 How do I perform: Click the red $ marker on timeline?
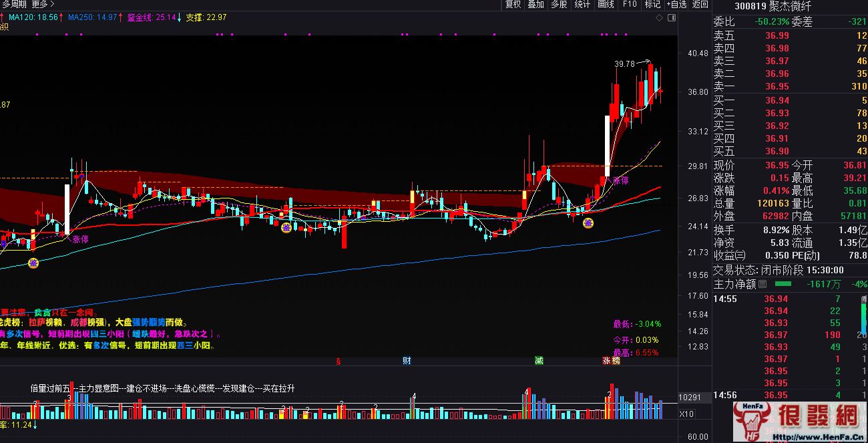pos(339,361)
